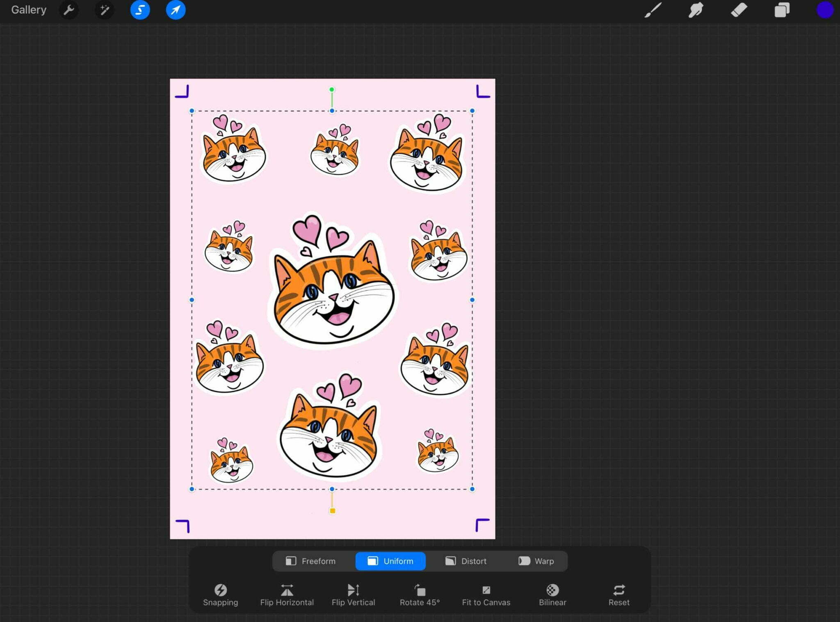This screenshot has width=840, height=622.
Task: Switch to Distort transform mode
Action: click(x=466, y=561)
